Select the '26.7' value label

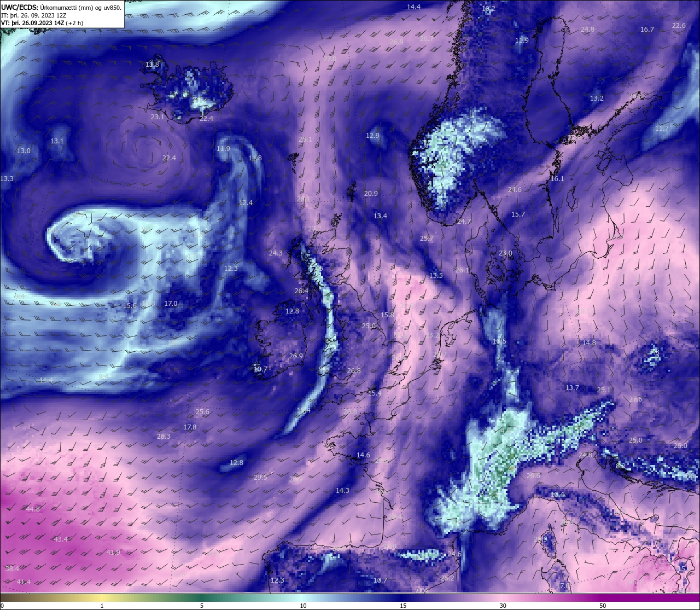pyautogui.click(x=426, y=39)
